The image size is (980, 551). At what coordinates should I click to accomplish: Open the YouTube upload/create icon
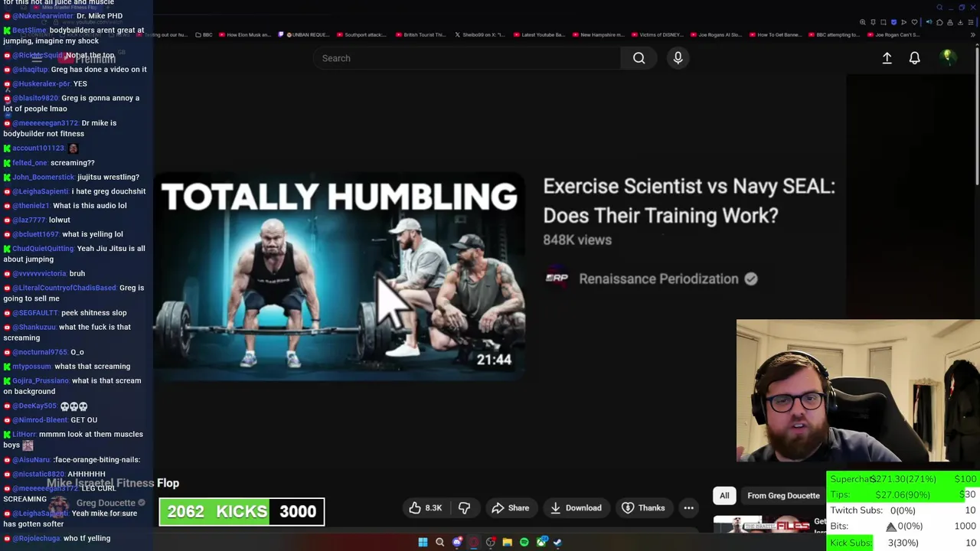[887, 58]
